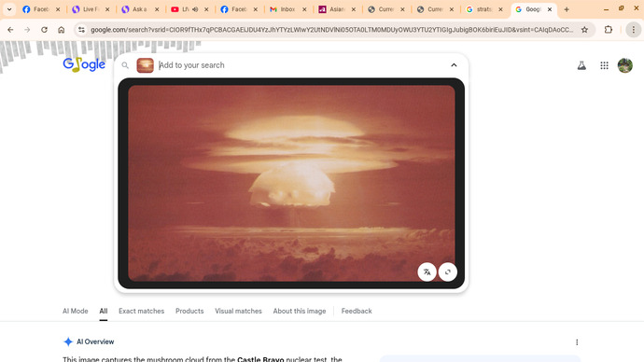The height and width of the screenshot is (362, 644).
Task: Open the Products tab
Action: [189, 311]
